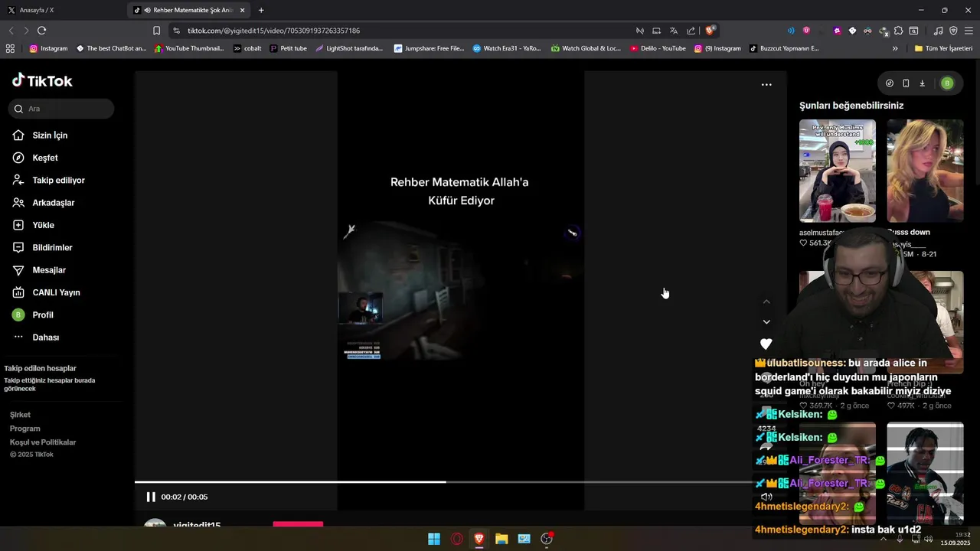Image resolution: width=980 pixels, height=551 pixels.
Task: Open File Explorer from taskbar
Action: (501, 539)
